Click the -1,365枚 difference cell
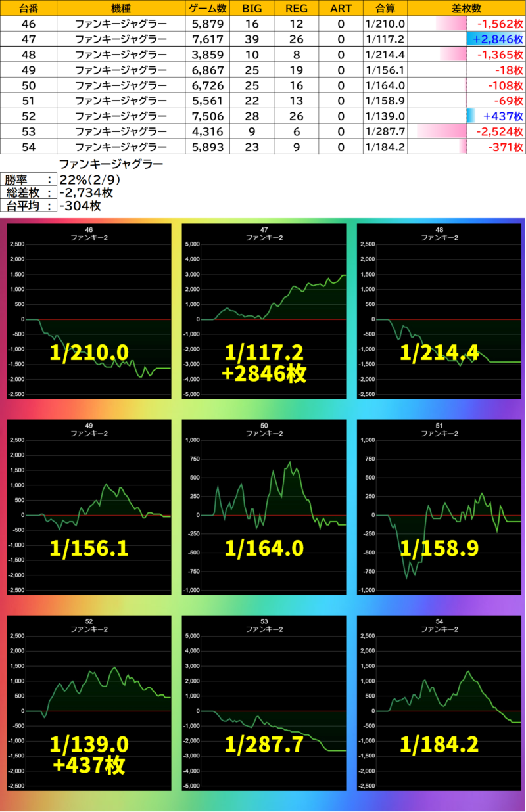The width and height of the screenshot is (526, 812). tap(467, 55)
